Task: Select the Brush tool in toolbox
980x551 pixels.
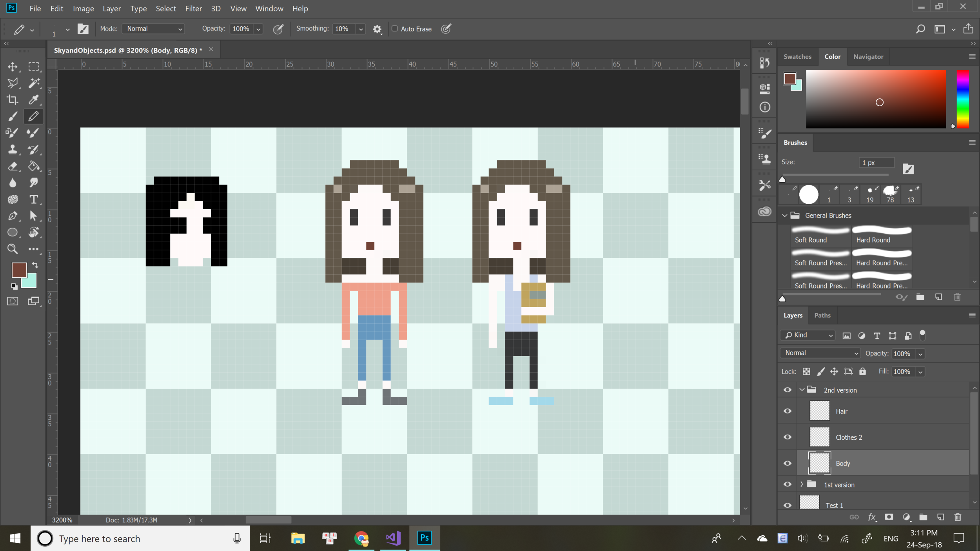Action: pyautogui.click(x=13, y=116)
